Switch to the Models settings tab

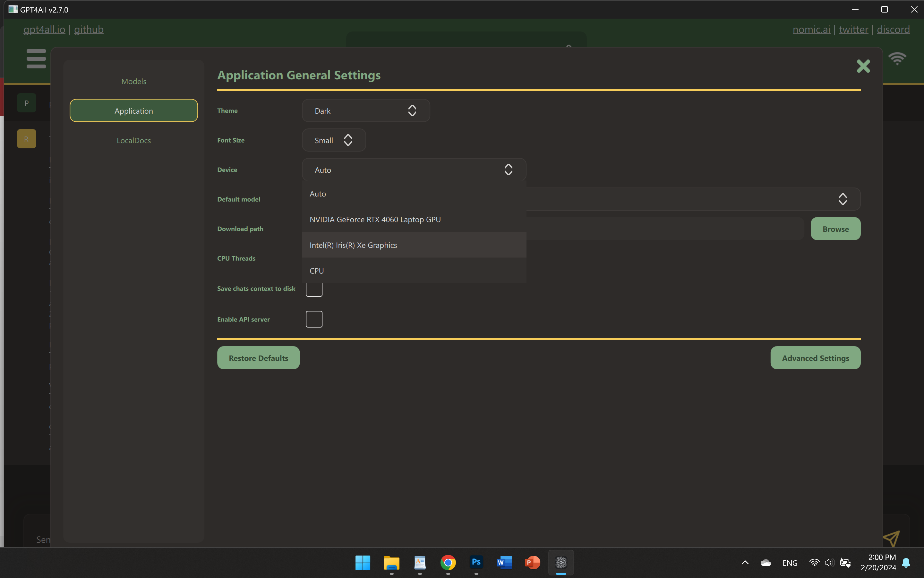click(x=134, y=81)
